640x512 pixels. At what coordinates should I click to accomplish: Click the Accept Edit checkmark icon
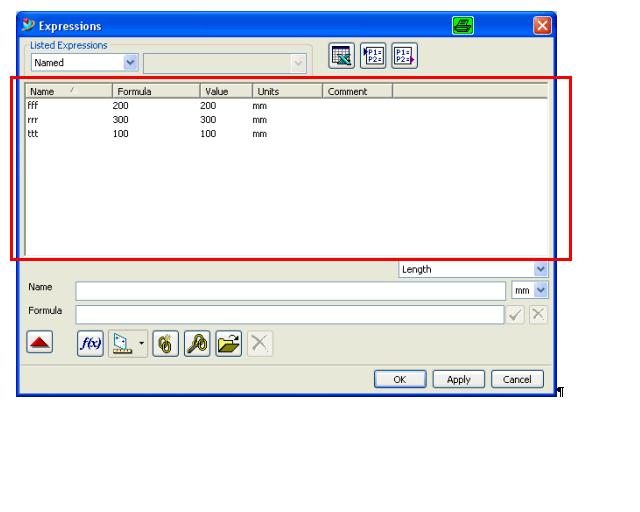pyautogui.click(x=515, y=315)
